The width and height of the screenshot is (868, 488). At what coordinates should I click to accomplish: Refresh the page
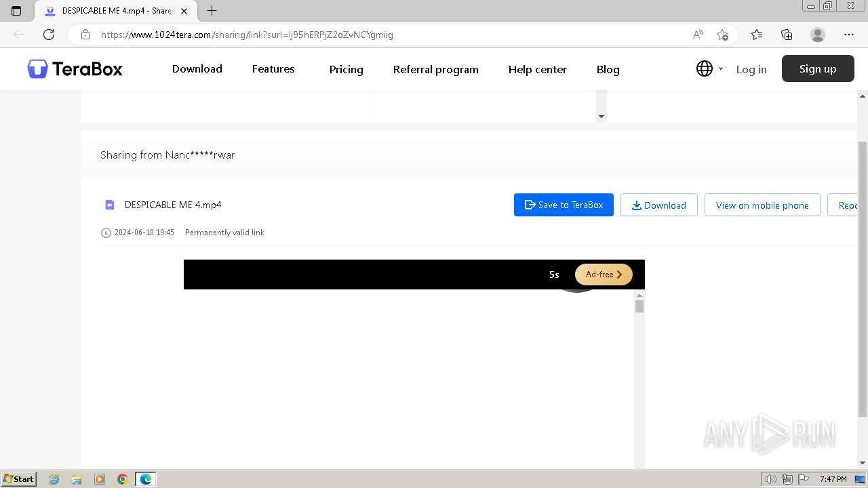point(49,35)
